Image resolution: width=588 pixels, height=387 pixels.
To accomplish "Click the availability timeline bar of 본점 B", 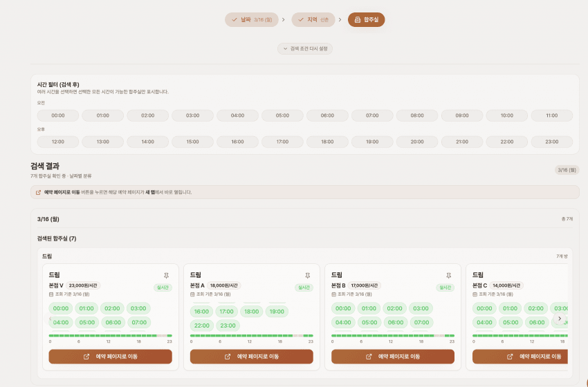I will [392, 336].
